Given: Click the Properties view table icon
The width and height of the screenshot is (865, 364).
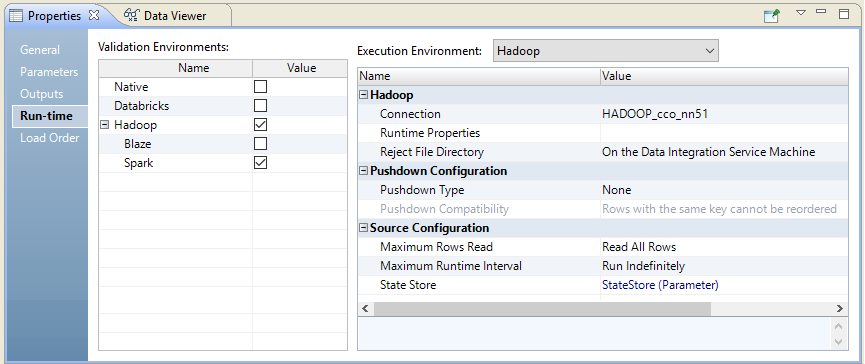Looking at the screenshot, I should point(17,15).
